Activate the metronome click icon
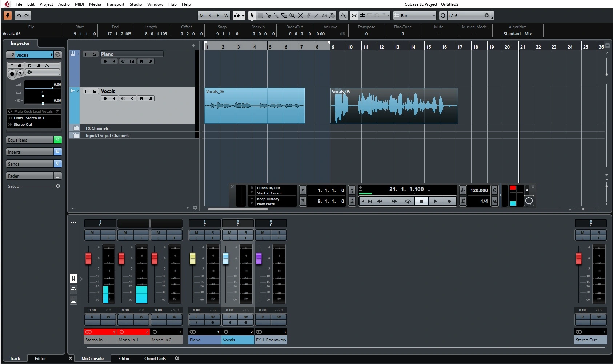 pos(463,201)
